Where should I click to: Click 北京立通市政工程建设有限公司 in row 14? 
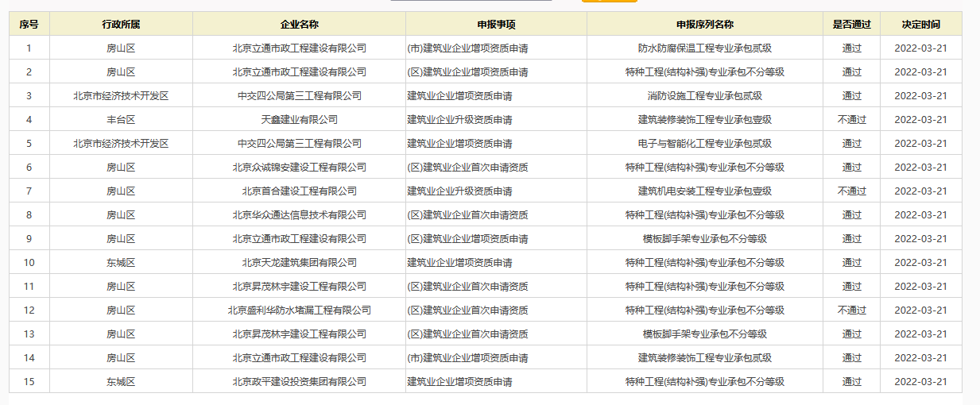click(x=299, y=358)
